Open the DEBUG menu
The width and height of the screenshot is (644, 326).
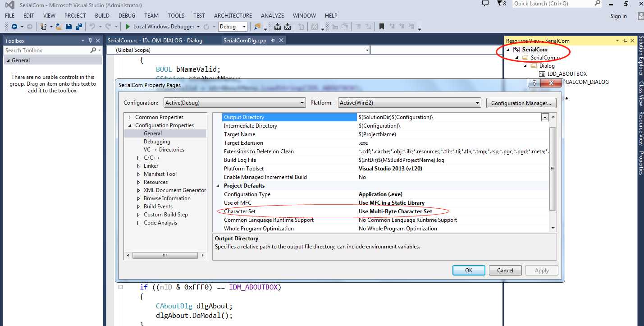127,16
